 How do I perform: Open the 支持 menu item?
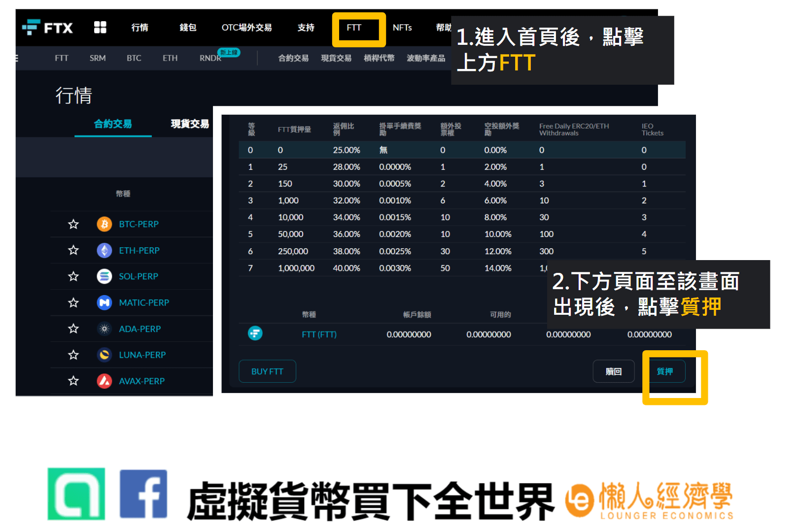point(306,28)
